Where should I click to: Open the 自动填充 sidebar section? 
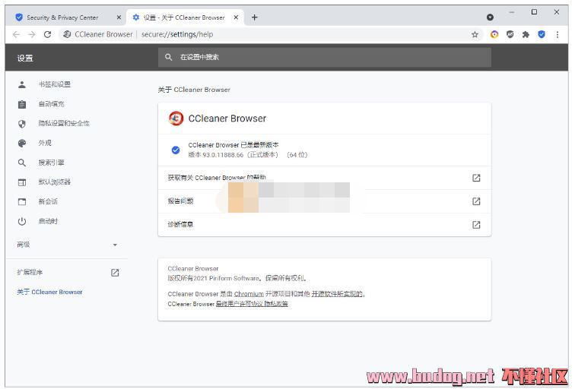52,104
